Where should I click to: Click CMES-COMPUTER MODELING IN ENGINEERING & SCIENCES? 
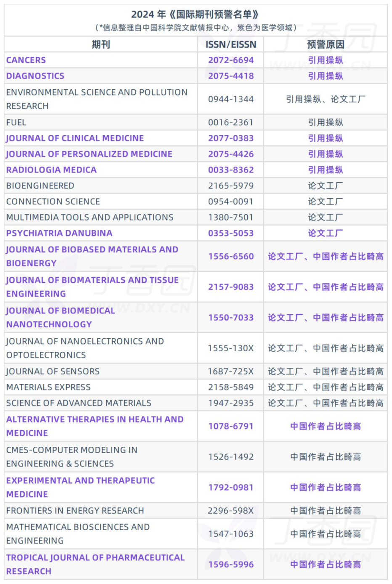(72, 457)
